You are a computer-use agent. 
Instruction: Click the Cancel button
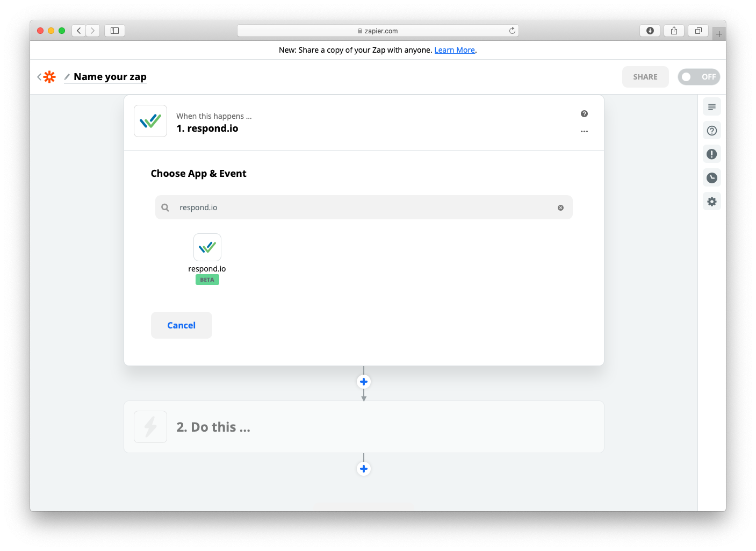pos(182,325)
